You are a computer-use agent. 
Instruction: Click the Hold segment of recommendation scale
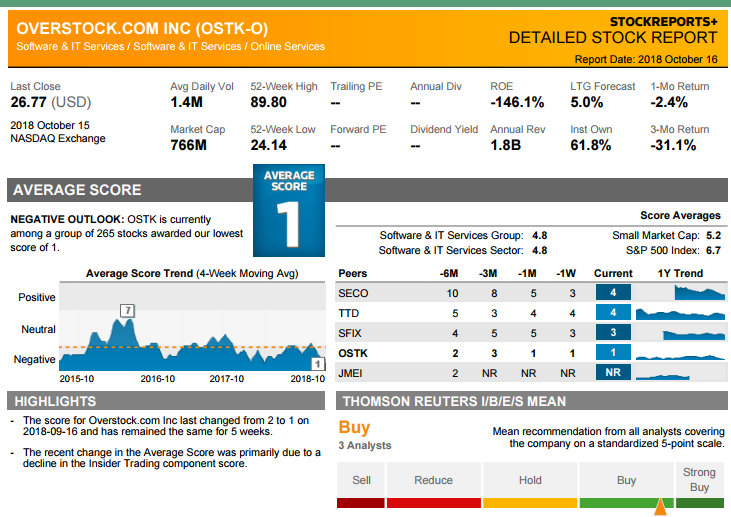click(530, 485)
